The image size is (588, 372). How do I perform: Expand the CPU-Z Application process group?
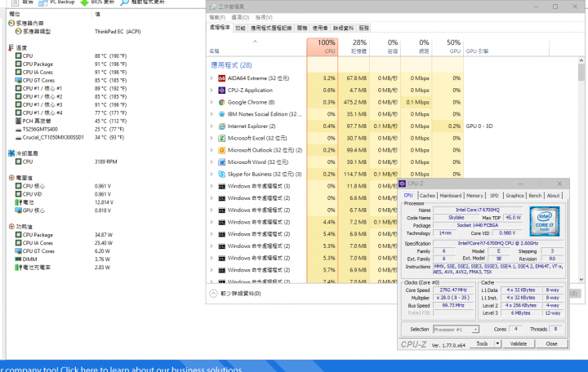tap(212, 91)
